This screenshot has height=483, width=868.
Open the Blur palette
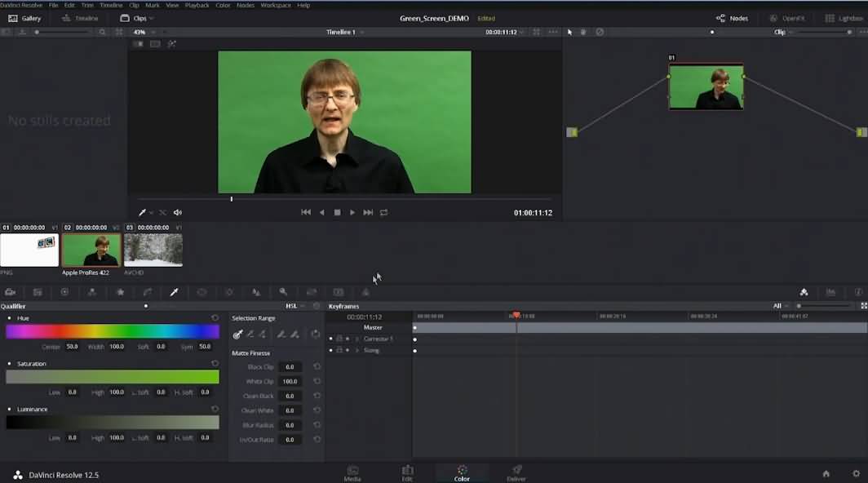(x=256, y=292)
